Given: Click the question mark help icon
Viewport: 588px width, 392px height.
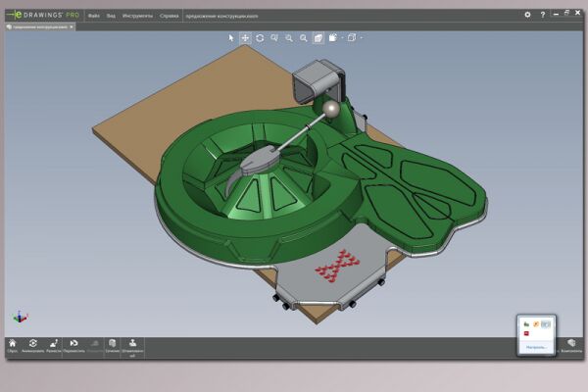Looking at the screenshot, I should (543, 15).
